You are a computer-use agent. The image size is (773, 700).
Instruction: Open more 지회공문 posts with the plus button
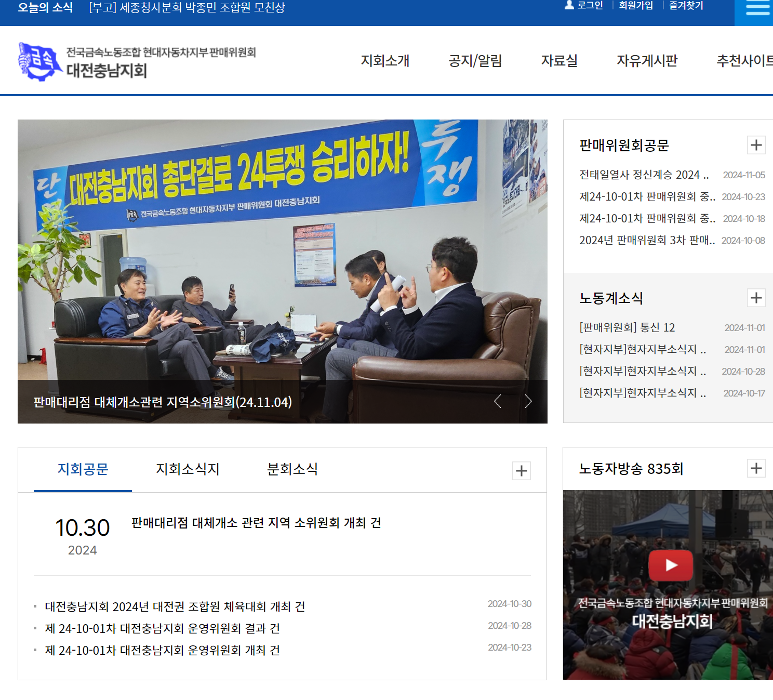pos(522,471)
